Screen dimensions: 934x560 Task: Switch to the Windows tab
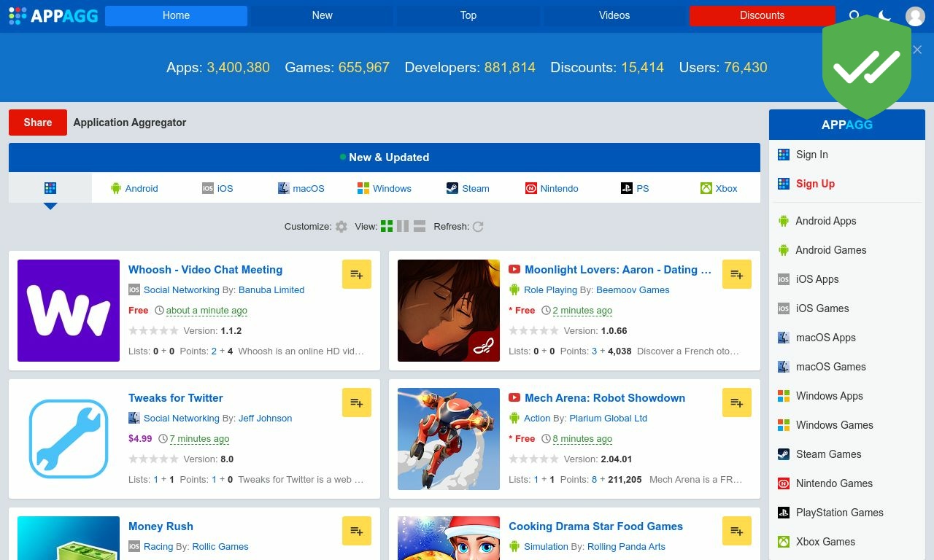(x=385, y=188)
